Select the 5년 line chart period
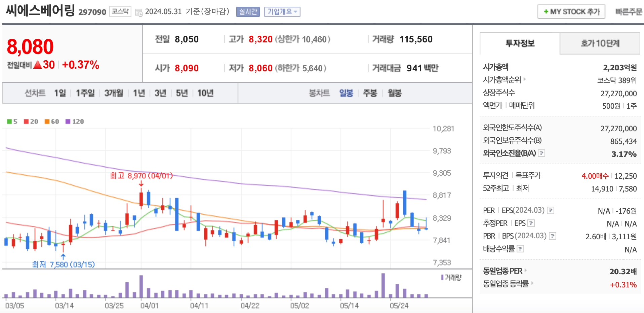Screen dimensions: 644x313 [x=182, y=93]
